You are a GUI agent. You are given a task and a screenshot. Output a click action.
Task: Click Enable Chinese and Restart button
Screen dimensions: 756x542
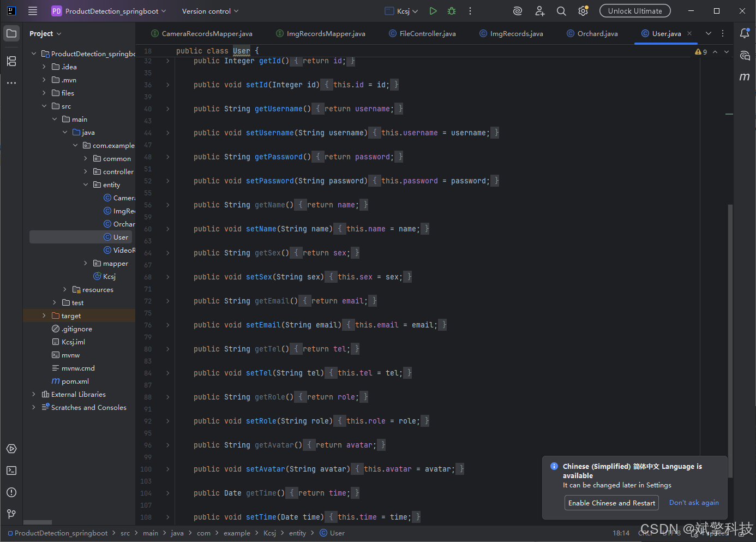611,503
